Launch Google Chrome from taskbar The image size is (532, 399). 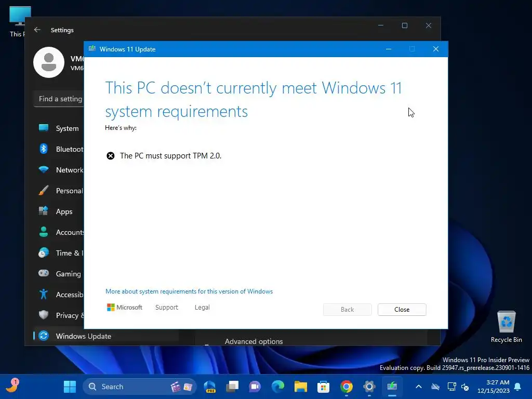347,387
